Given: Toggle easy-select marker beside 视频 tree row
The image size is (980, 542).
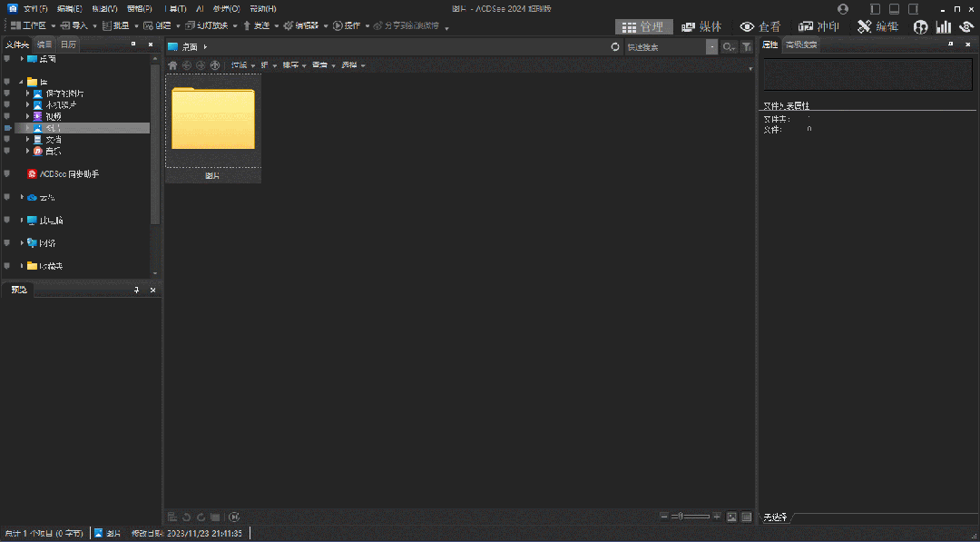Looking at the screenshot, I should (7, 116).
